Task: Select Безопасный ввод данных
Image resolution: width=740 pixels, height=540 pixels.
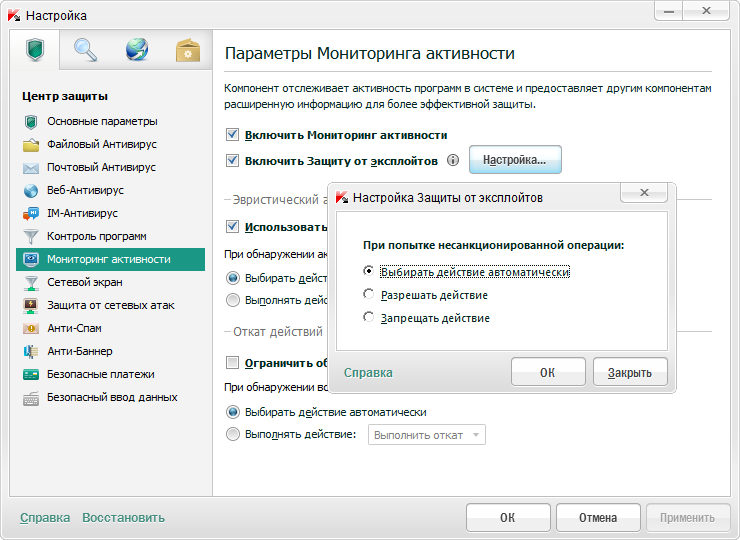Action: click(x=112, y=397)
